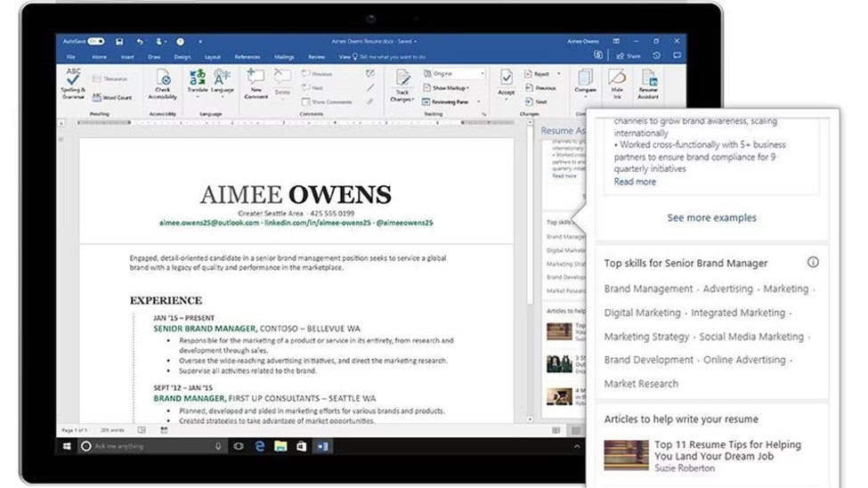Go to Previous comment

click(317, 74)
